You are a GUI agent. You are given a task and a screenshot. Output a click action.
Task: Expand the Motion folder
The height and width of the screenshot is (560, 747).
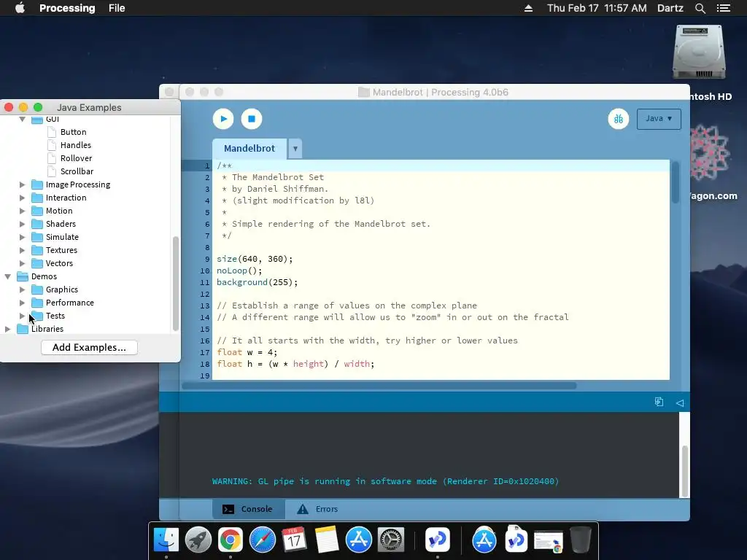(23, 211)
